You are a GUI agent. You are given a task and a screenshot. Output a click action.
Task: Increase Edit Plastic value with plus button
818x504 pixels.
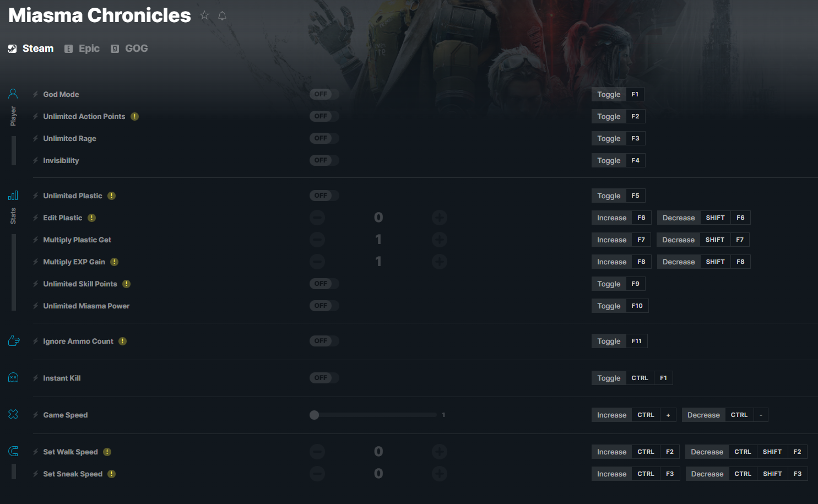[x=439, y=218]
